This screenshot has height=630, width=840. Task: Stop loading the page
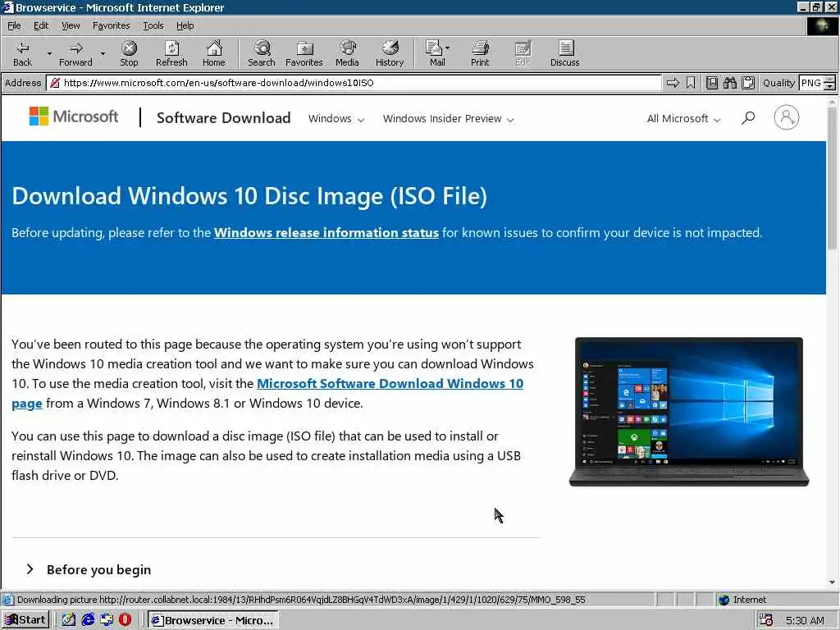coord(129,53)
